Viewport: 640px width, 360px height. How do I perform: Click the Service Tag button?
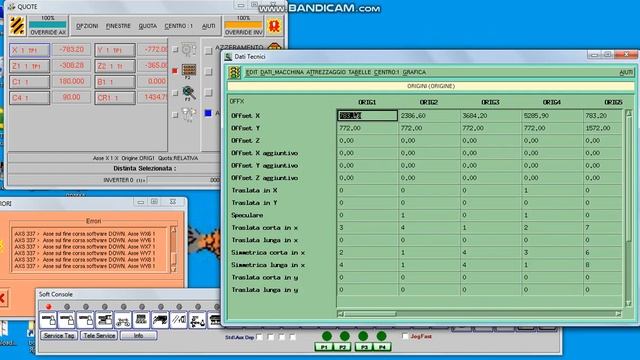point(59,336)
